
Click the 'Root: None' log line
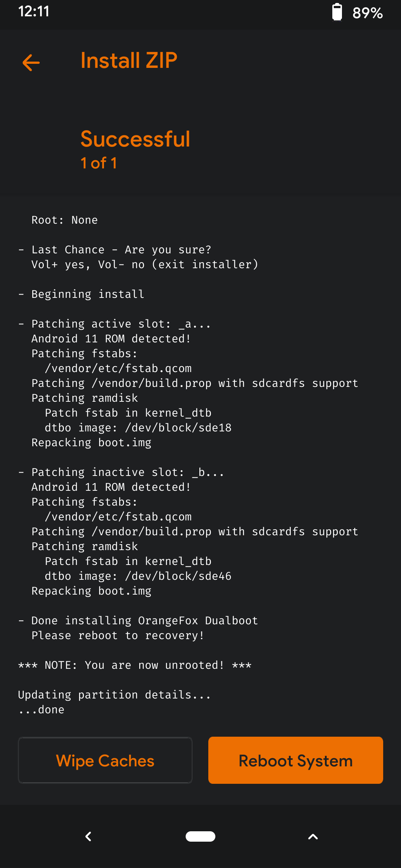[x=65, y=220]
